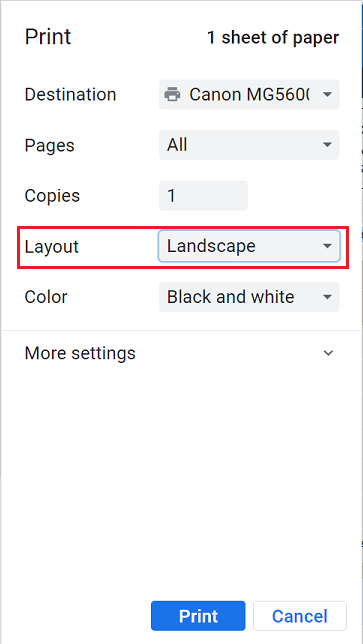
Task: Click the caret arrow in Pages field
Action: pos(327,145)
